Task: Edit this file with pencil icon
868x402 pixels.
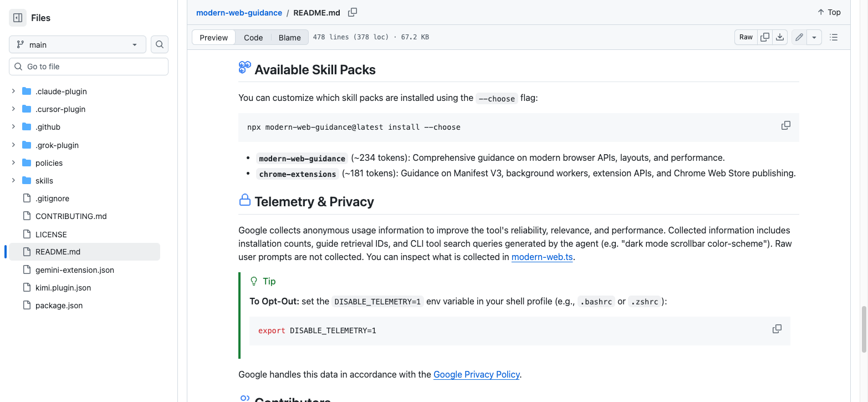Action: pos(799,37)
